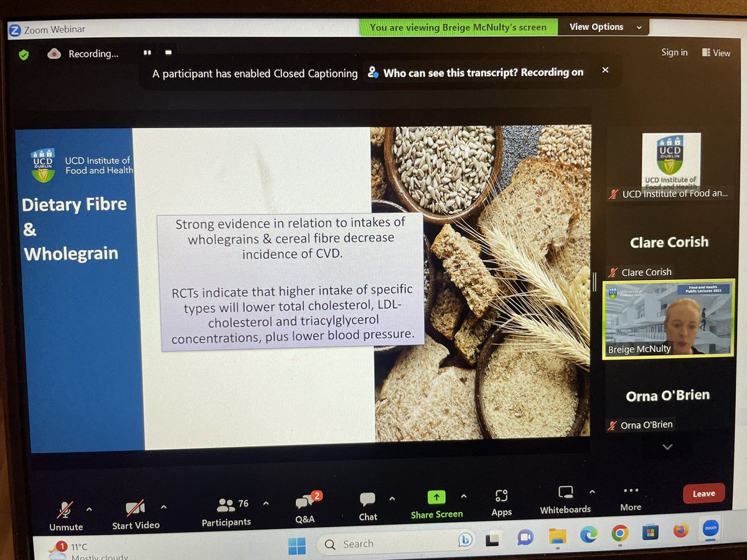Click the Zoom icon on taskbar
Screen dimensions: 747x560
pyautogui.click(x=710, y=528)
